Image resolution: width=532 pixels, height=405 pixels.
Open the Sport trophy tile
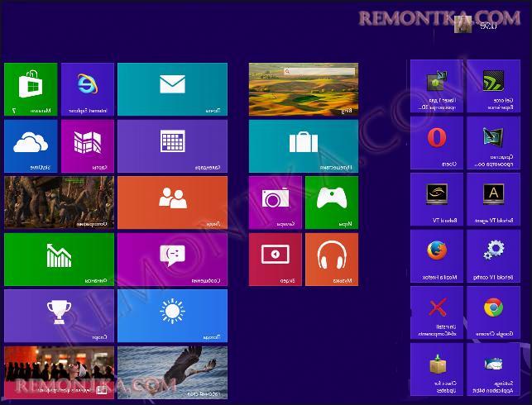pyautogui.click(x=59, y=316)
